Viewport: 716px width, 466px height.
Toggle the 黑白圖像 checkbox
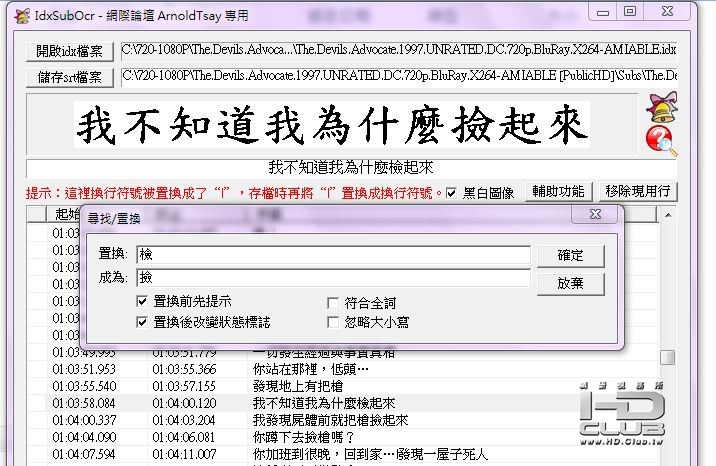[451, 193]
